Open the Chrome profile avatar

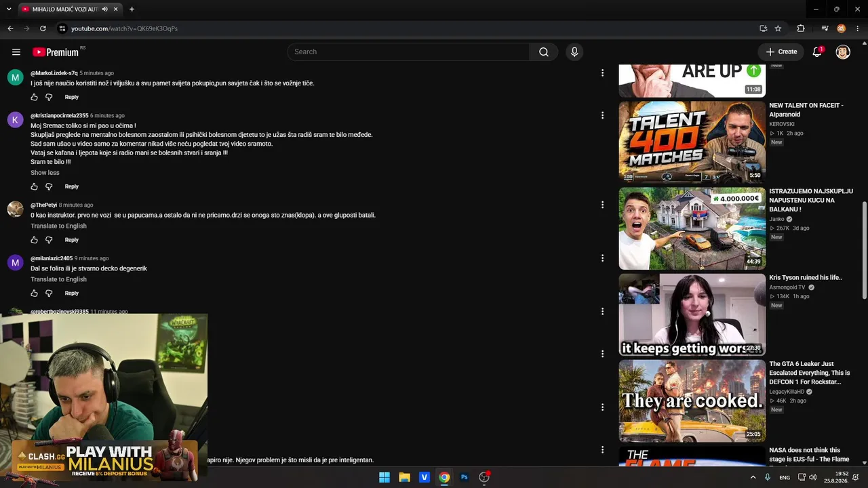click(841, 28)
